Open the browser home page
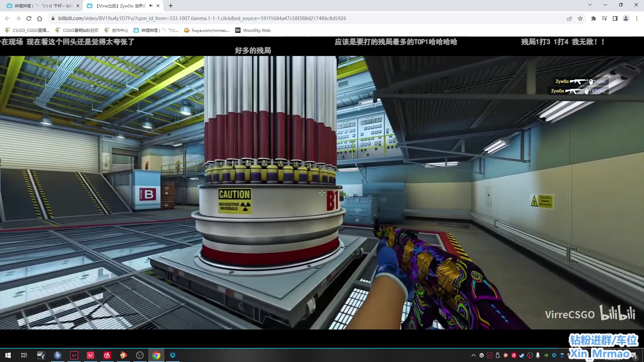Viewport: 644px width, 362px height. point(40,18)
